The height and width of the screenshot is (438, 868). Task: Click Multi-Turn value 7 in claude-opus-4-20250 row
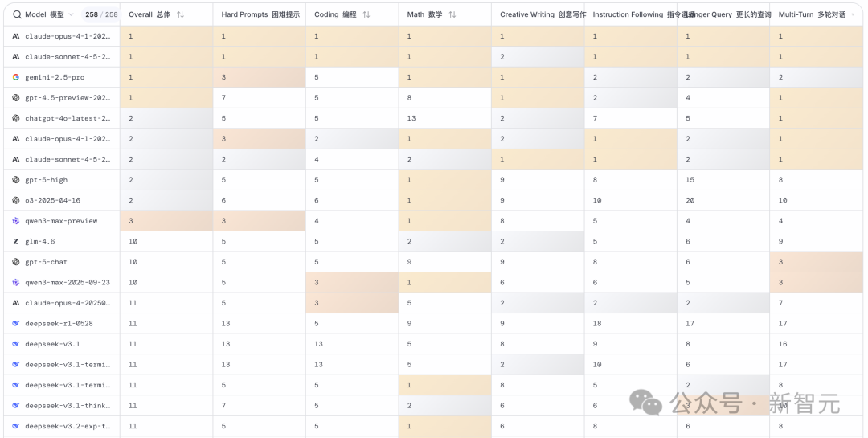click(780, 303)
